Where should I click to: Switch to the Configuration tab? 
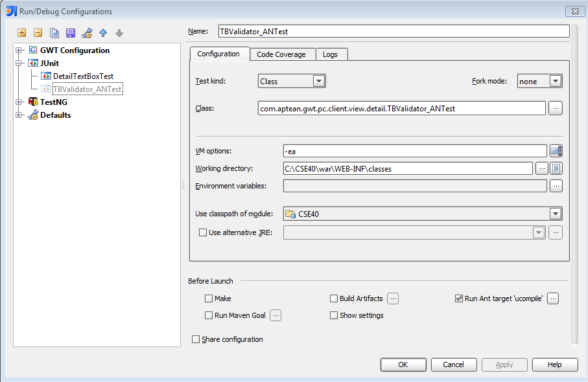[218, 54]
